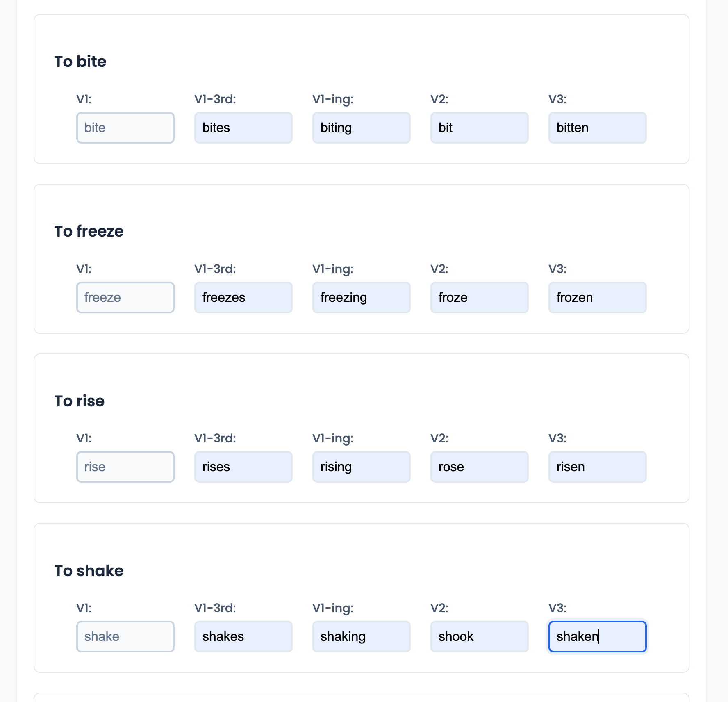Click the rising V1-ing field
728x702 pixels.
pos(361,467)
